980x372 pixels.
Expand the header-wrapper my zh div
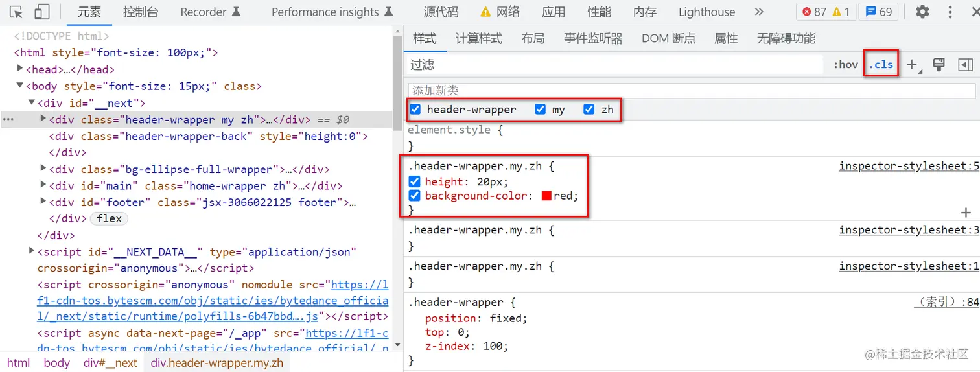(x=43, y=119)
